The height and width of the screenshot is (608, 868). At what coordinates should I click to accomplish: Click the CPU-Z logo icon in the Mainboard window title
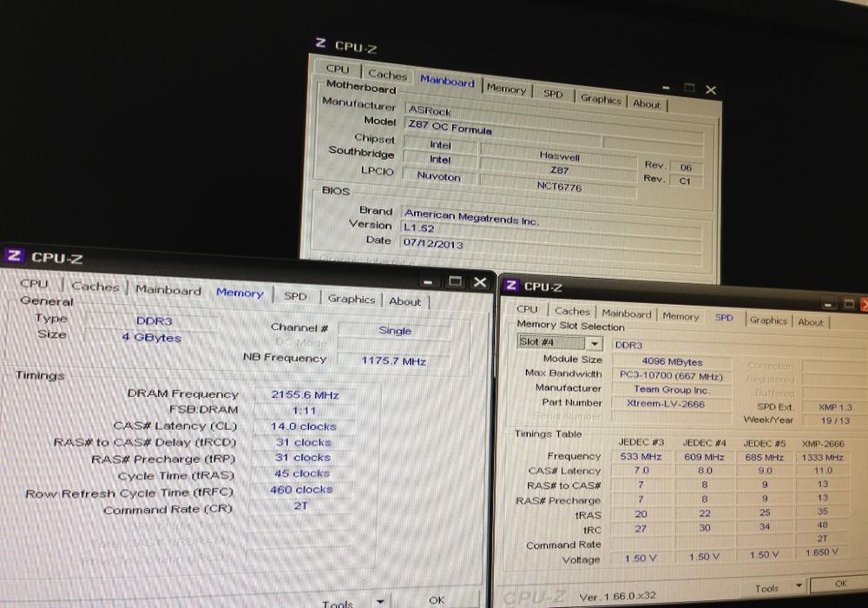pyautogui.click(x=320, y=43)
